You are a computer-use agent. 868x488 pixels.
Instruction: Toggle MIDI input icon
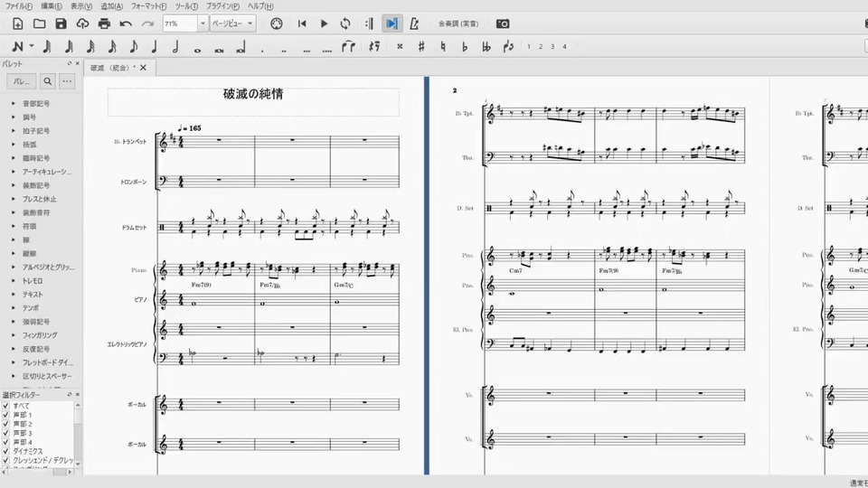pos(277,23)
